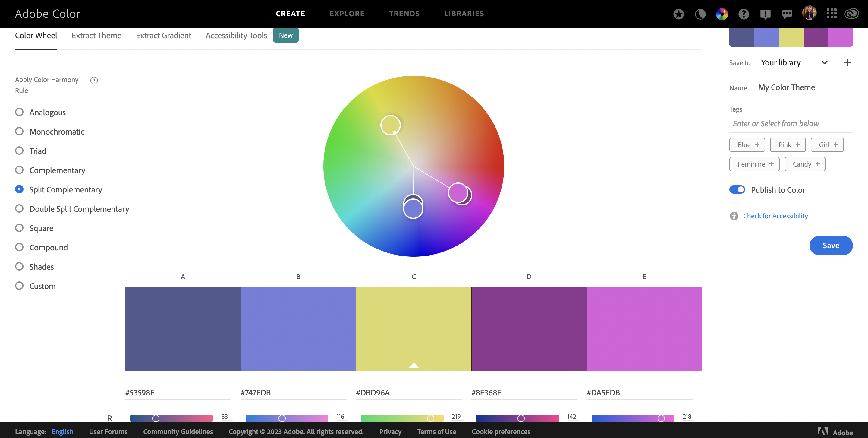Select the Square harmony rule
The height and width of the screenshot is (438, 868).
point(34,228)
